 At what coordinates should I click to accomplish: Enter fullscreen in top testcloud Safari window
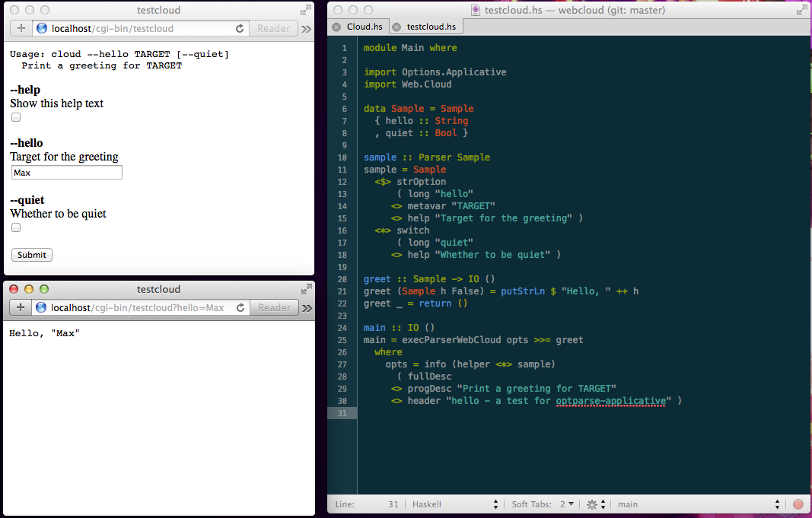point(306,10)
